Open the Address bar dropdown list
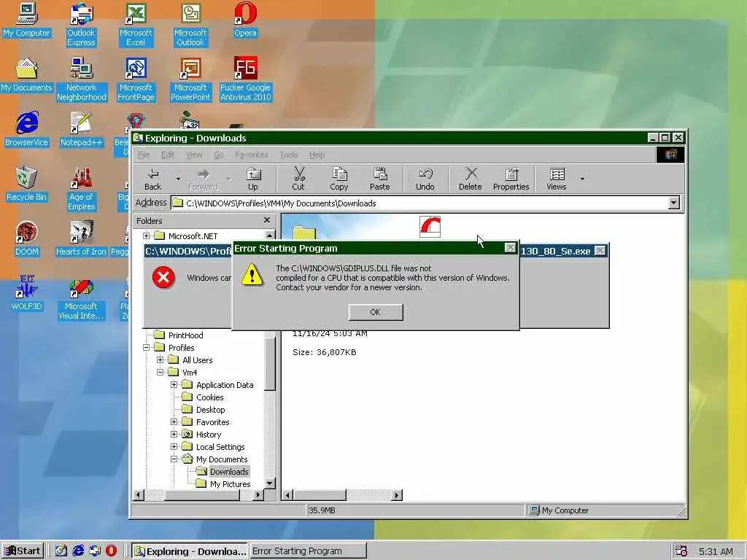Image resolution: width=747 pixels, height=560 pixels. tap(673, 203)
